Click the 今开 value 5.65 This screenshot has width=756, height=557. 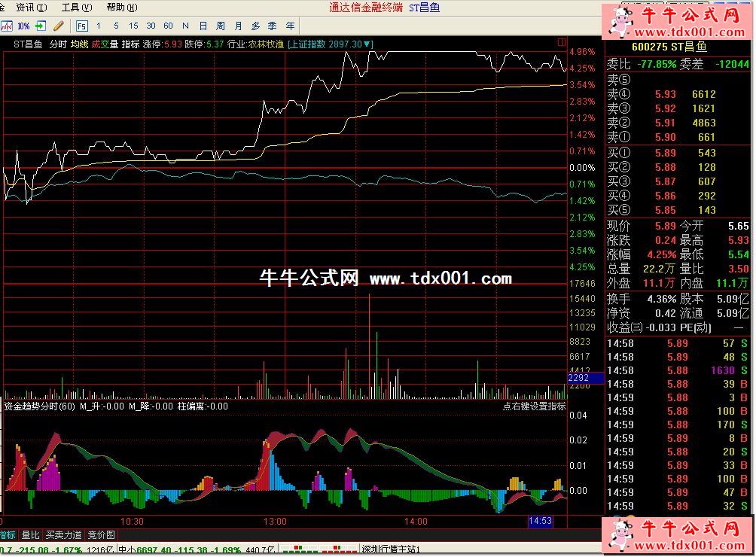739,226
